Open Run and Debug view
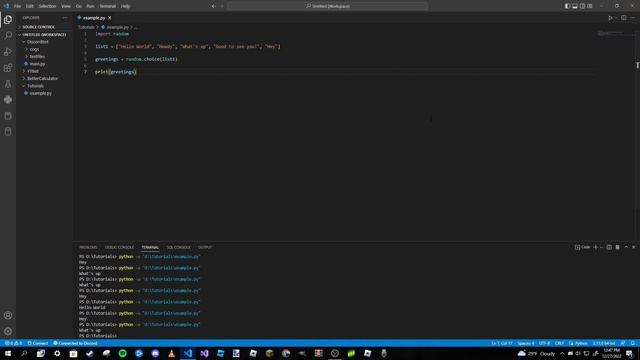The height and width of the screenshot is (360, 640). click(8, 52)
